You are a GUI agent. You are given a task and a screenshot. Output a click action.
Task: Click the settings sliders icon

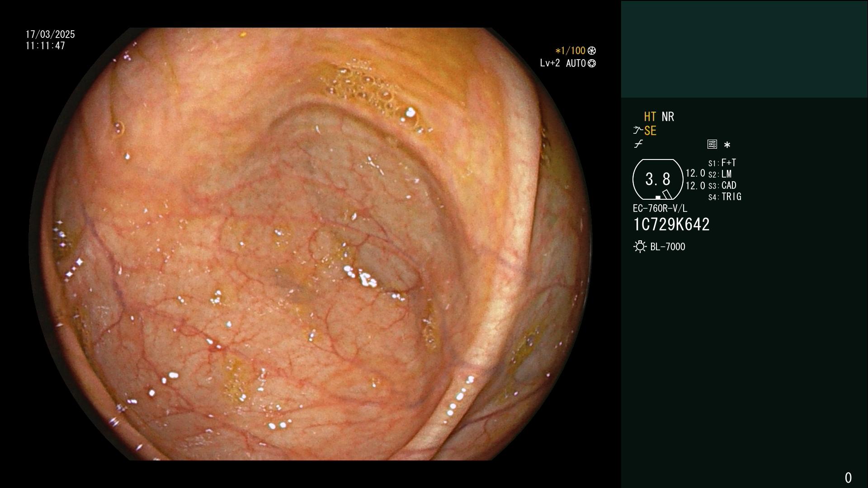tap(712, 144)
